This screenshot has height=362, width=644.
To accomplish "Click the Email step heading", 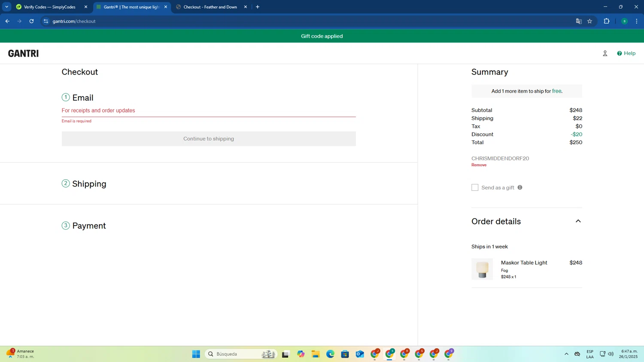I will (x=82, y=98).
